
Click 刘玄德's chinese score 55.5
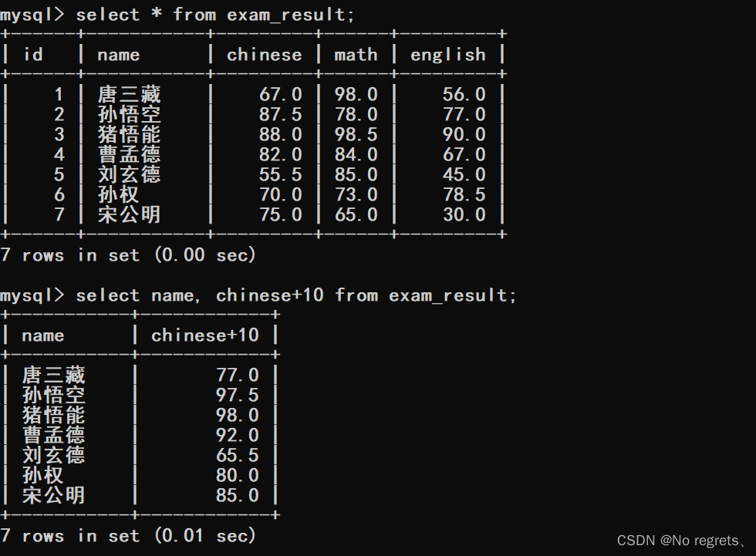[x=280, y=175]
